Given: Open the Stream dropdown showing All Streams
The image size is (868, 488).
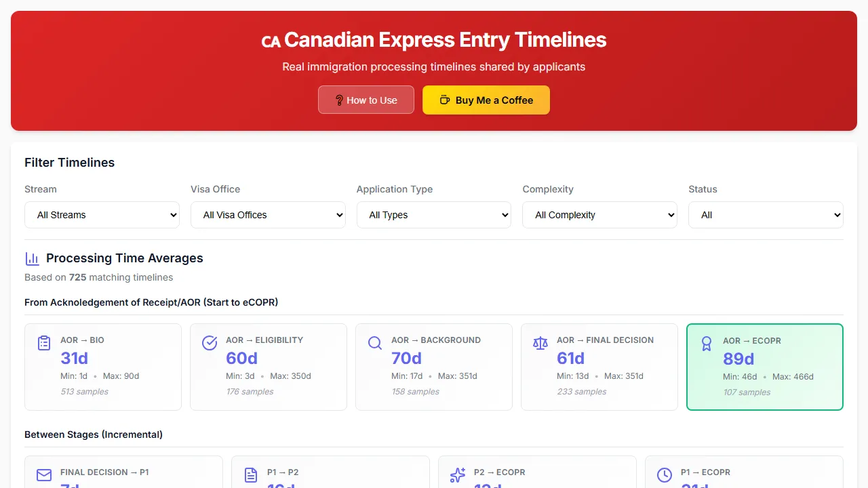Looking at the screenshot, I should (x=102, y=215).
